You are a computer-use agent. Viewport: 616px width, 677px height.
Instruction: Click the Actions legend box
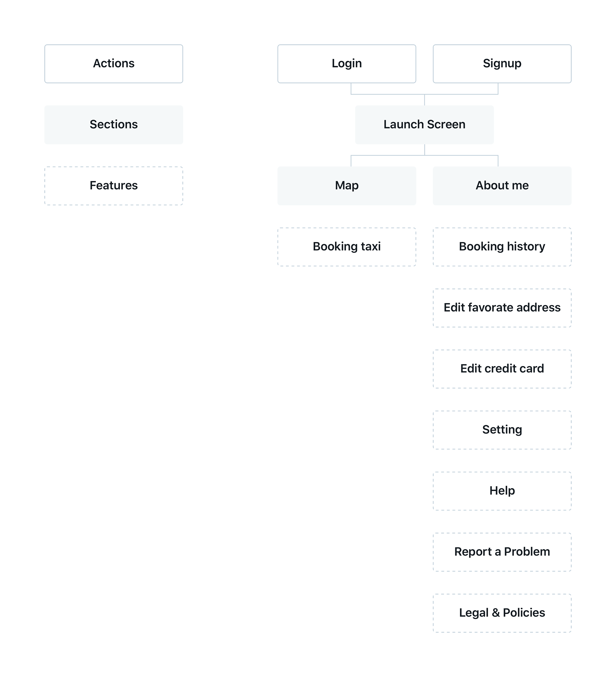point(114,64)
